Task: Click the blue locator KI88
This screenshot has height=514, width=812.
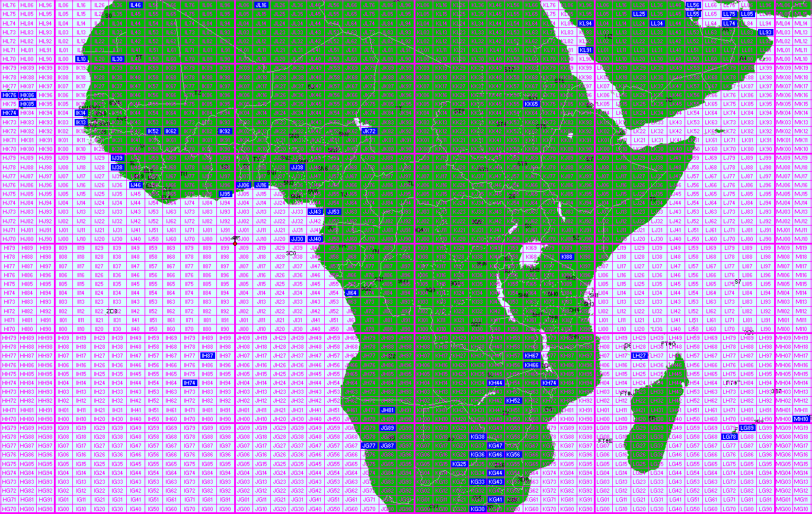Action: point(567,256)
